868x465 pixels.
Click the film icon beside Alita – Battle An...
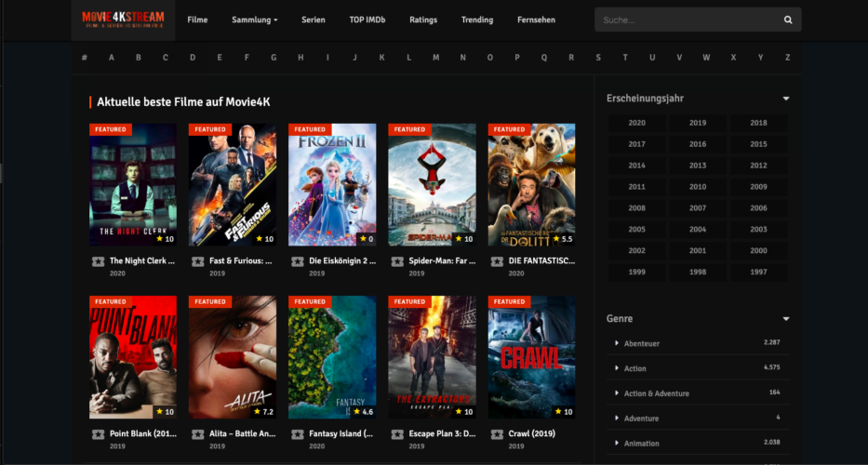coord(197,434)
